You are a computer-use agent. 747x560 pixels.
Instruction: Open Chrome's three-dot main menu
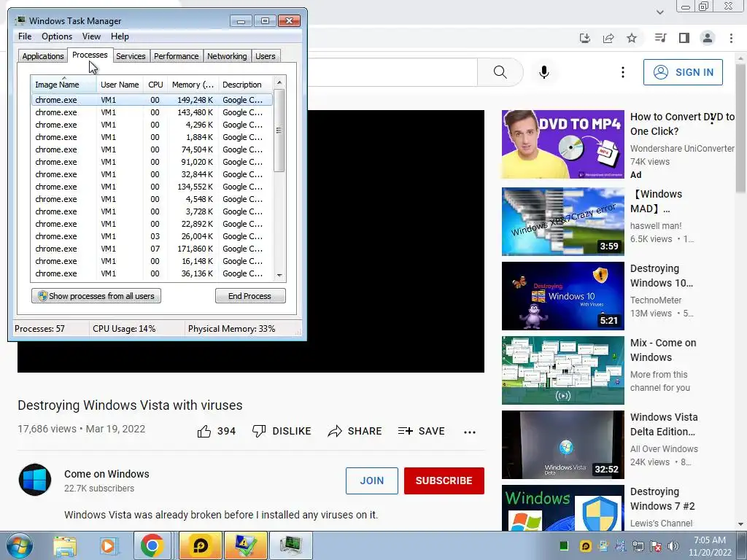click(731, 38)
